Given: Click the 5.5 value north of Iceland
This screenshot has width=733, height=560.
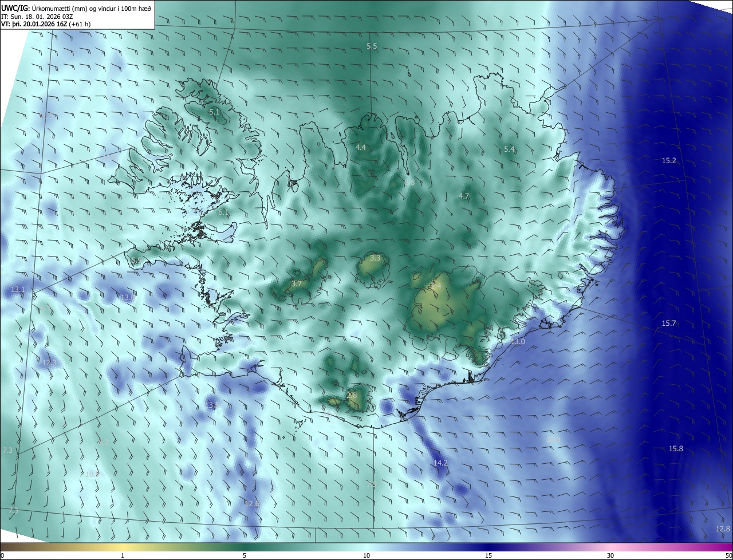Looking at the screenshot, I should (372, 46).
